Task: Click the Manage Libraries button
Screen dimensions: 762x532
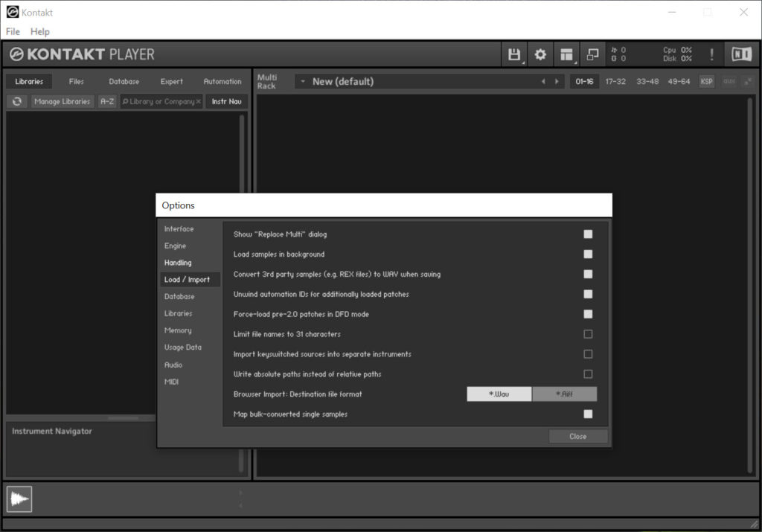Action: tap(63, 101)
